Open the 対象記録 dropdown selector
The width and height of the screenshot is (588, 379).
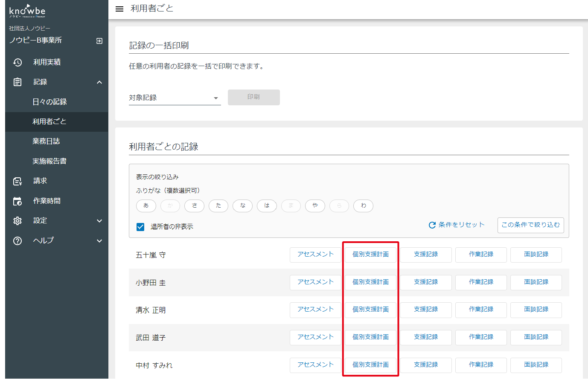coord(173,97)
